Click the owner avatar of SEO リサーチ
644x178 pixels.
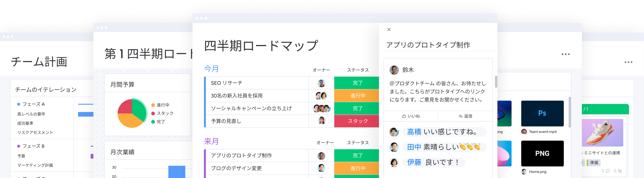321,83
